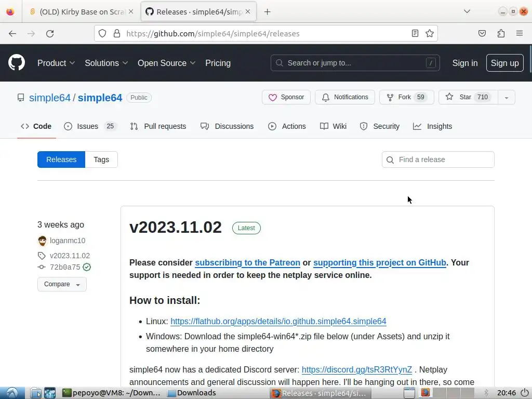This screenshot has height=399, width=532.
Task: Switch to the Discussions tab
Action: (x=227, y=126)
